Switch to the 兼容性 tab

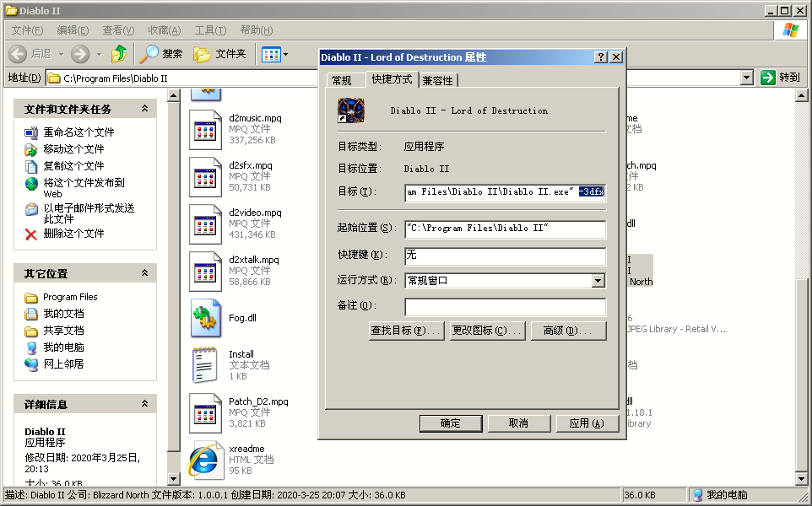(x=438, y=81)
